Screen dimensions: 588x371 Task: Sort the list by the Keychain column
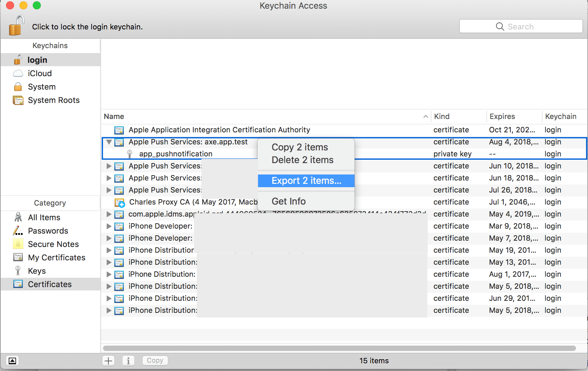(x=565, y=116)
